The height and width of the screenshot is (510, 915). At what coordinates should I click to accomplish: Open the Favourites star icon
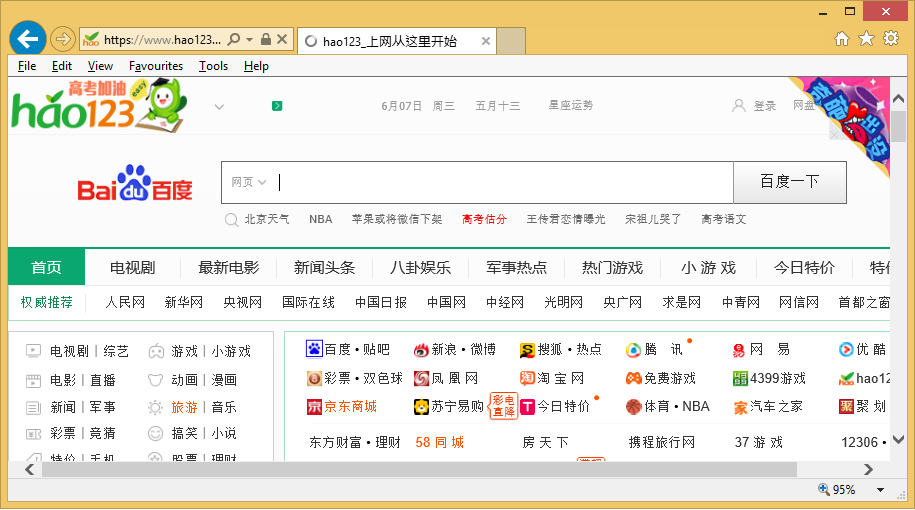[867, 39]
